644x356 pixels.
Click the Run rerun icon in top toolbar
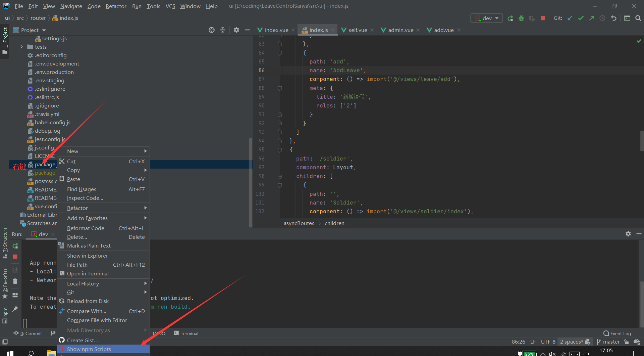point(510,18)
